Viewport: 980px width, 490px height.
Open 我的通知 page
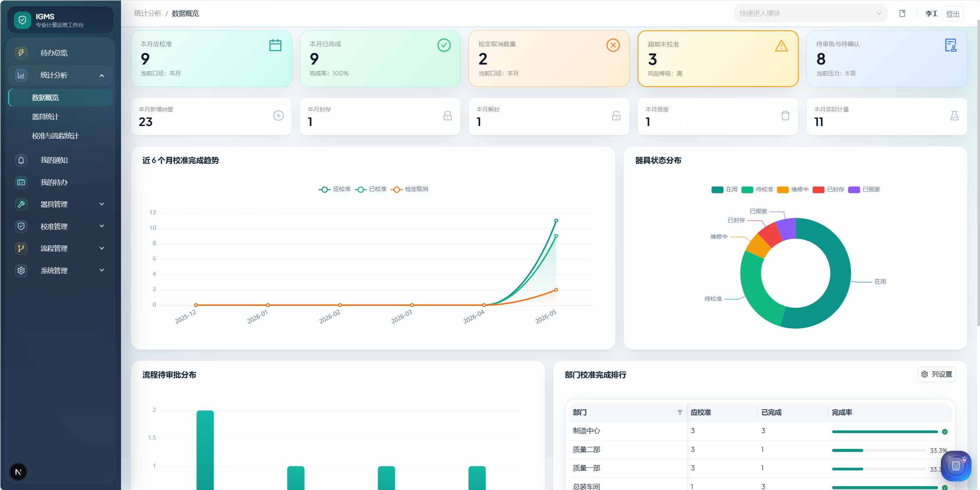60,160
